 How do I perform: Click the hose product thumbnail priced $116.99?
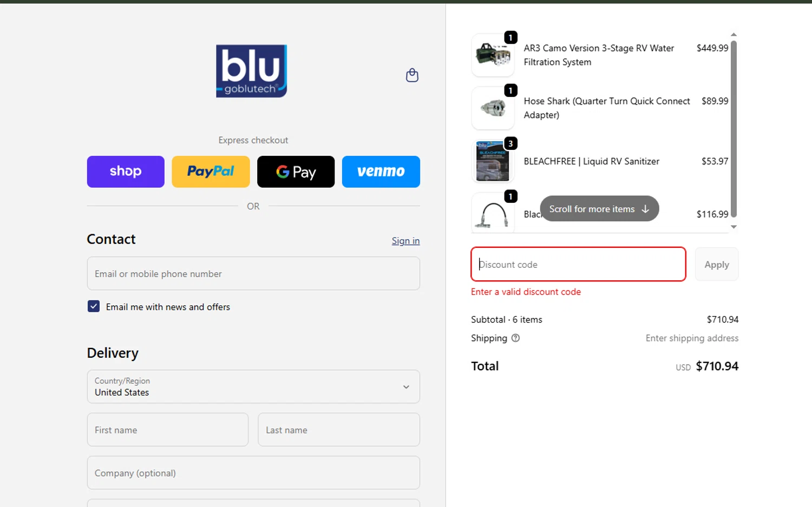click(x=493, y=213)
